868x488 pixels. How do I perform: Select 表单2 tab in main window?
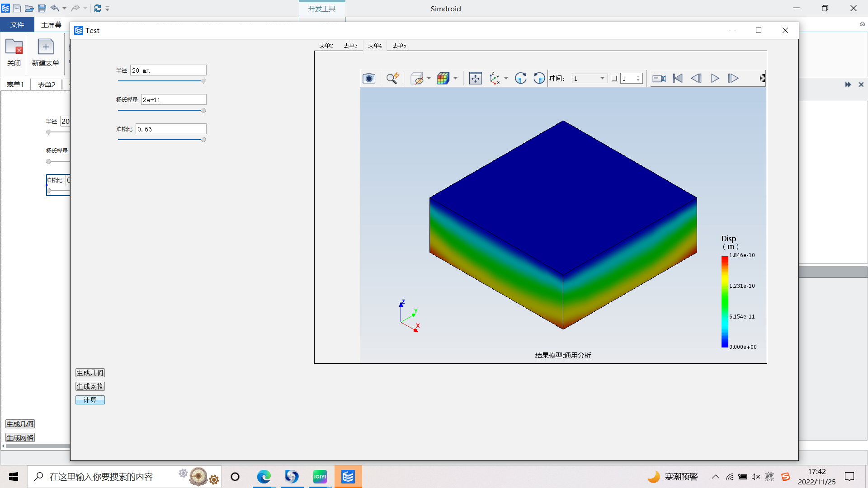pyautogui.click(x=47, y=84)
